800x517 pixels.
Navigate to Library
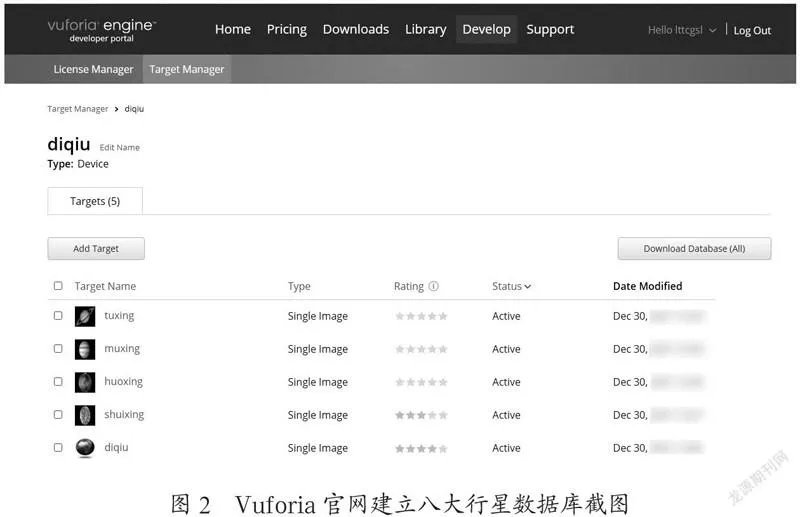426,30
